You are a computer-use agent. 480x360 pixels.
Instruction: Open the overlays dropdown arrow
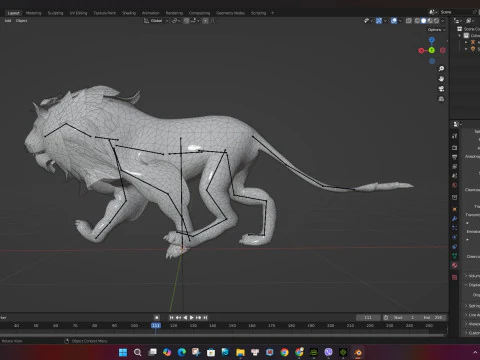(400, 21)
